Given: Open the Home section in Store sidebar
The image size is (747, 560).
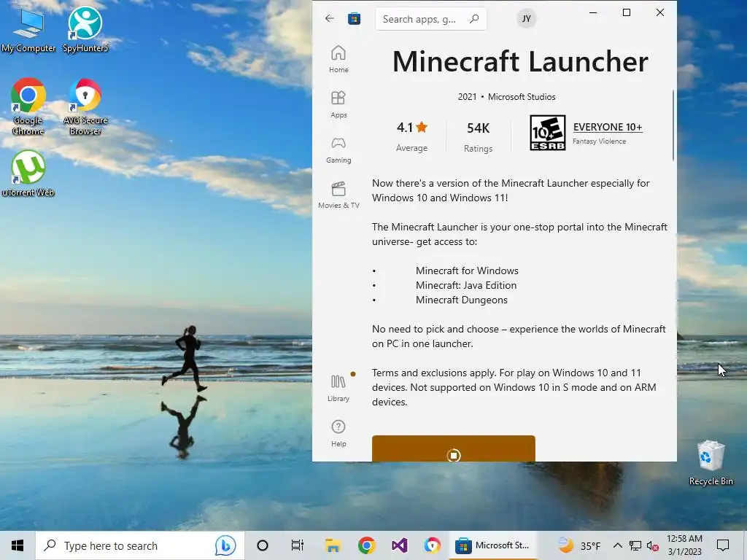Looking at the screenshot, I should [338, 59].
